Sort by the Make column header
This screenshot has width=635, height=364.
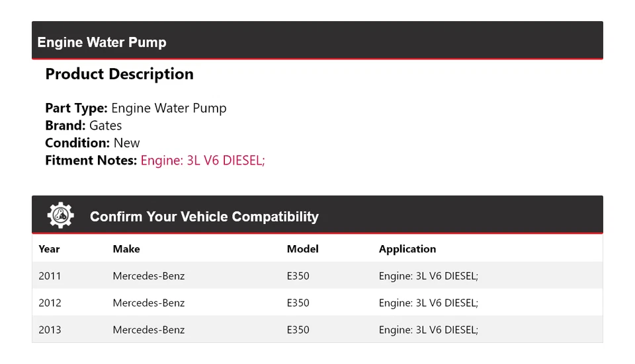[126, 249]
